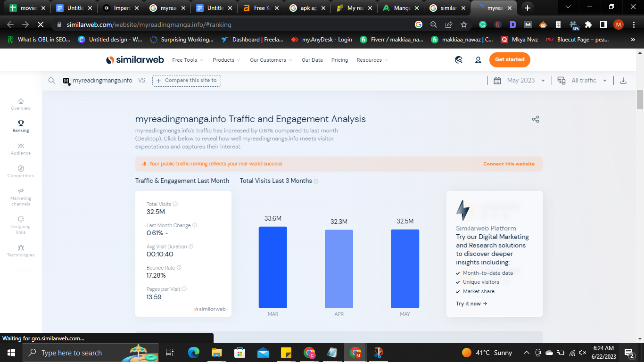Show hidden system tray icons
Screen dimensions: 644x362
point(527,353)
